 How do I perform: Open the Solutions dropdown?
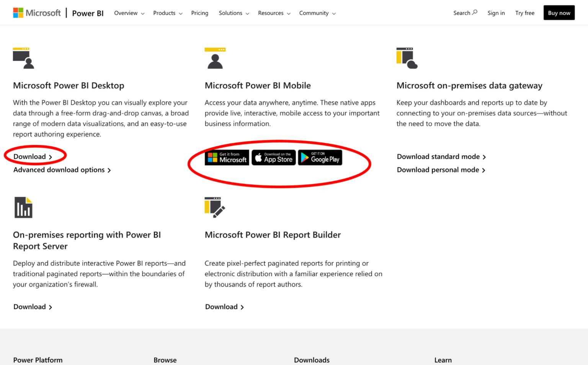pyautogui.click(x=231, y=13)
